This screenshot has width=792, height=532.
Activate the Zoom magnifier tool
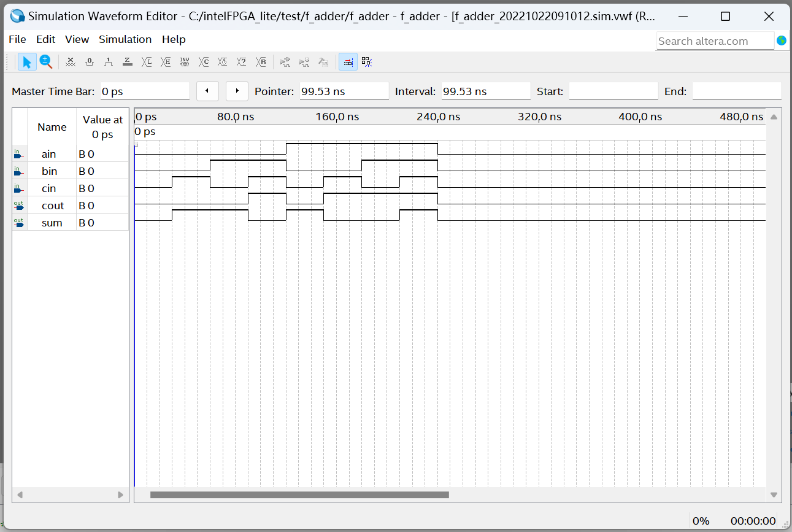coord(46,62)
